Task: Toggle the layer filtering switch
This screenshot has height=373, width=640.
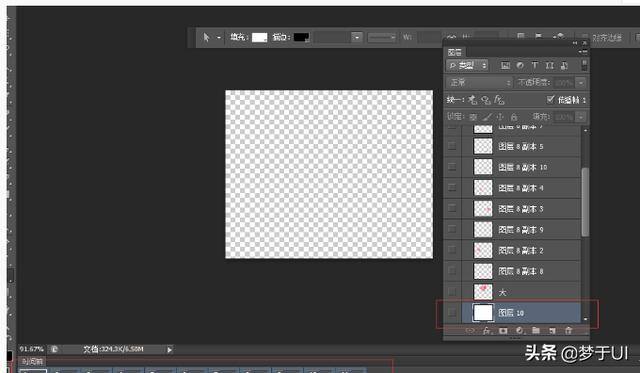Action: (x=584, y=65)
